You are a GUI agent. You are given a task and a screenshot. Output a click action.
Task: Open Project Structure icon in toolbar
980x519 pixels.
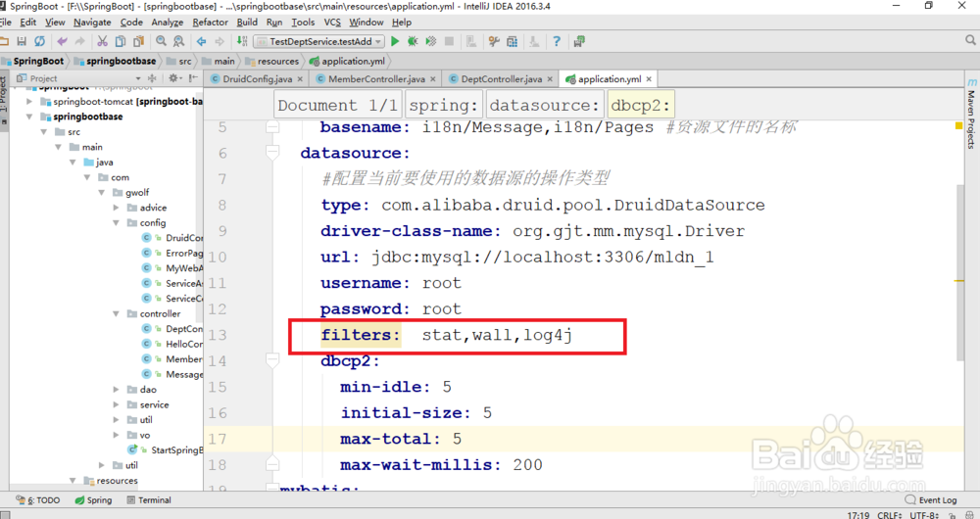[x=512, y=41]
